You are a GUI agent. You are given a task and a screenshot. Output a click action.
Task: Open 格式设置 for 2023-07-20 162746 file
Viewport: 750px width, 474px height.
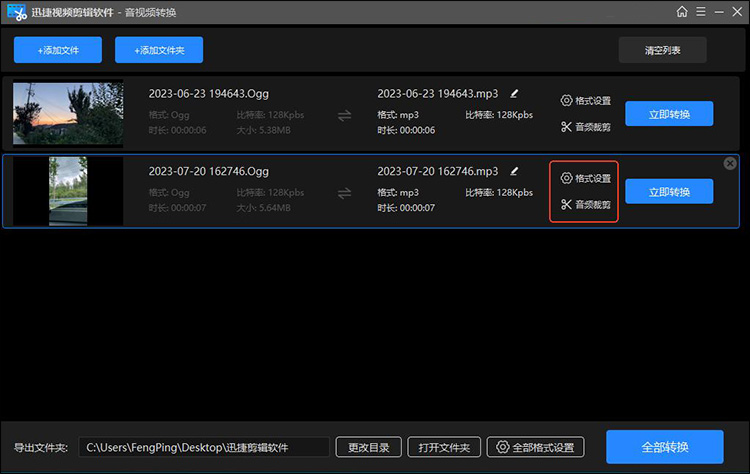coord(585,178)
